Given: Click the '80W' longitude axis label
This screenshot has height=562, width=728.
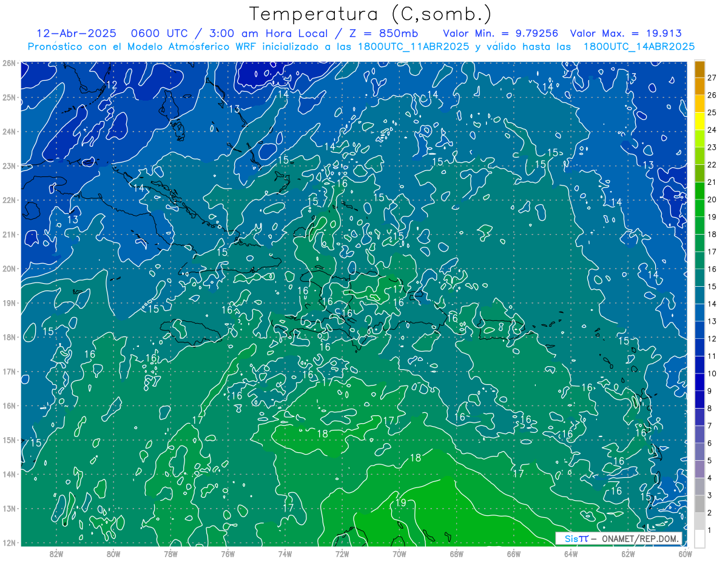Looking at the screenshot, I should pyautogui.click(x=113, y=554).
